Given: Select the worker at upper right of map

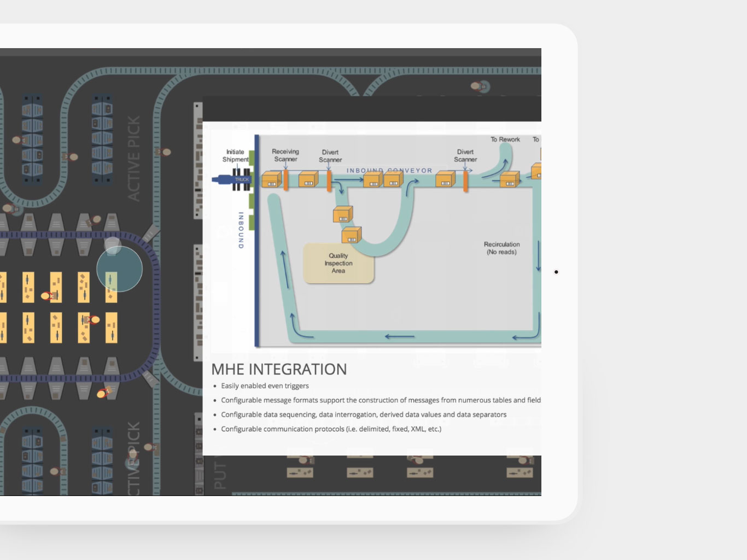Looking at the screenshot, I should (x=480, y=86).
